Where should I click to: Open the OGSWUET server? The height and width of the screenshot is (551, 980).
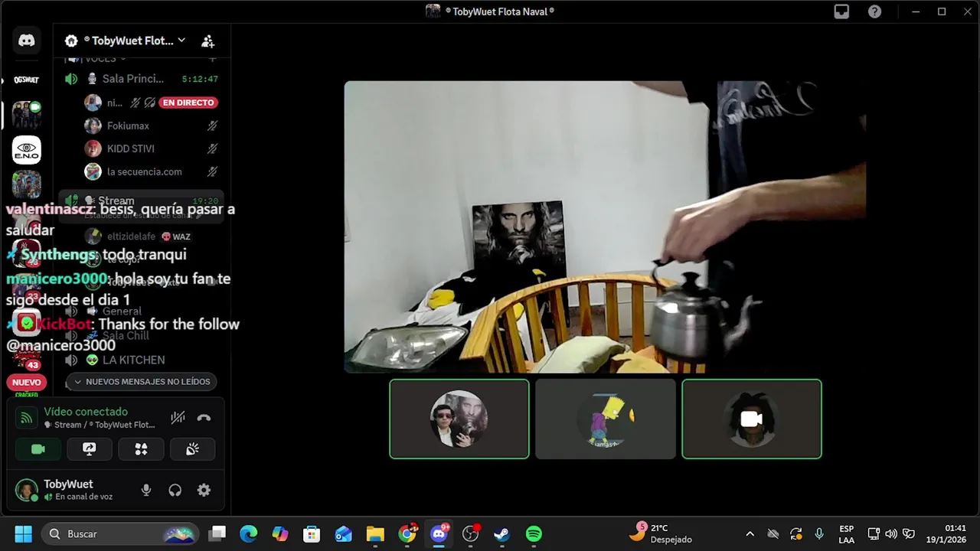(27, 80)
